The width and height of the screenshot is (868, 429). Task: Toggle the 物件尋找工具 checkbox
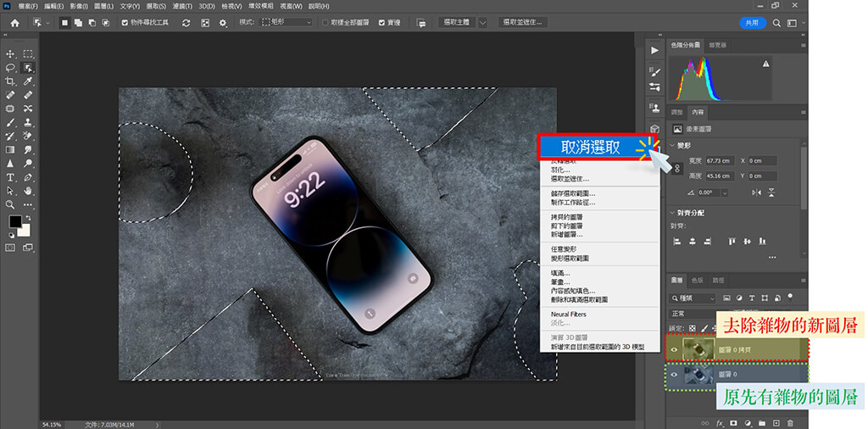[124, 23]
